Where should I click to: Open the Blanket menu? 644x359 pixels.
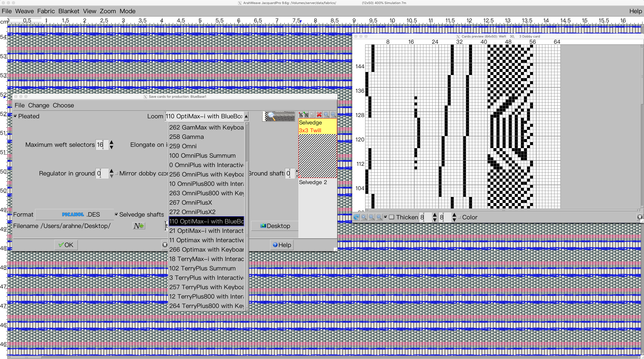pyautogui.click(x=69, y=11)
